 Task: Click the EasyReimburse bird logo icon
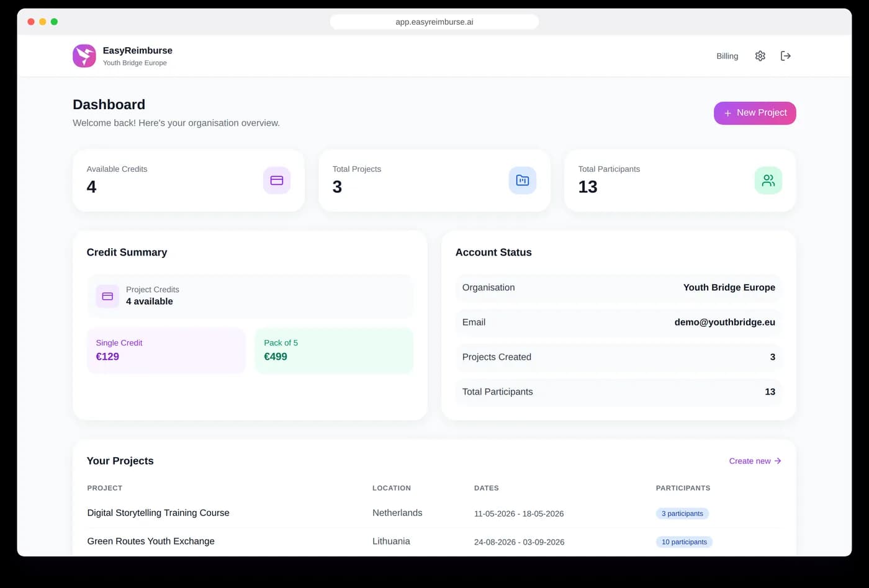click(x=84, y=56)
